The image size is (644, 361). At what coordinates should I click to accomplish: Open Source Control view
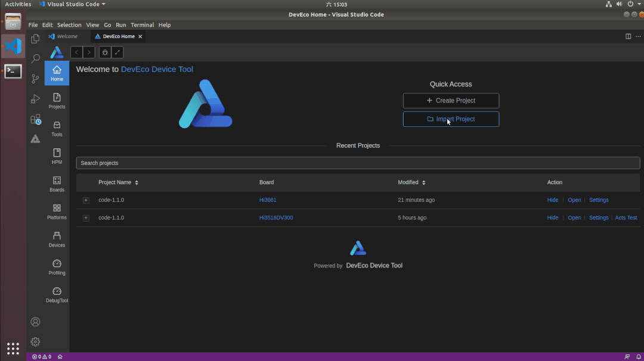[35, 79]
